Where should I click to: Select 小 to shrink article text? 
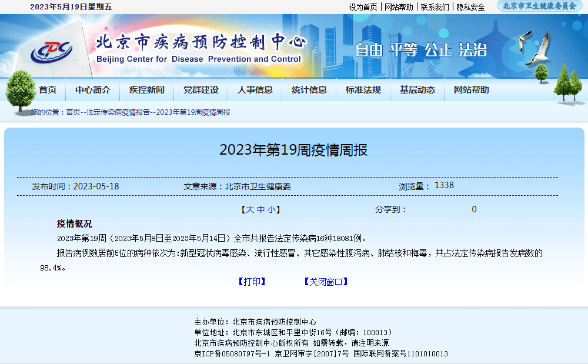[x=271, y=209]
